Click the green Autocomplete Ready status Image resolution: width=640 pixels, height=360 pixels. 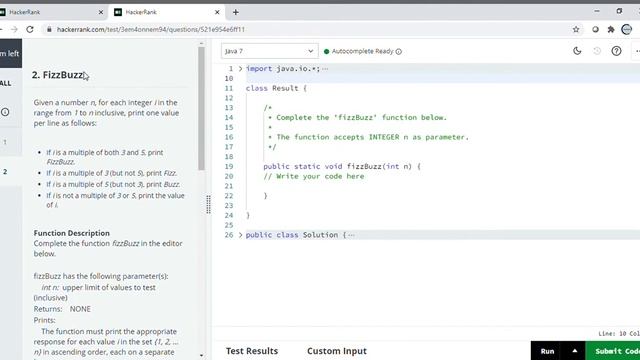(359, 51)
